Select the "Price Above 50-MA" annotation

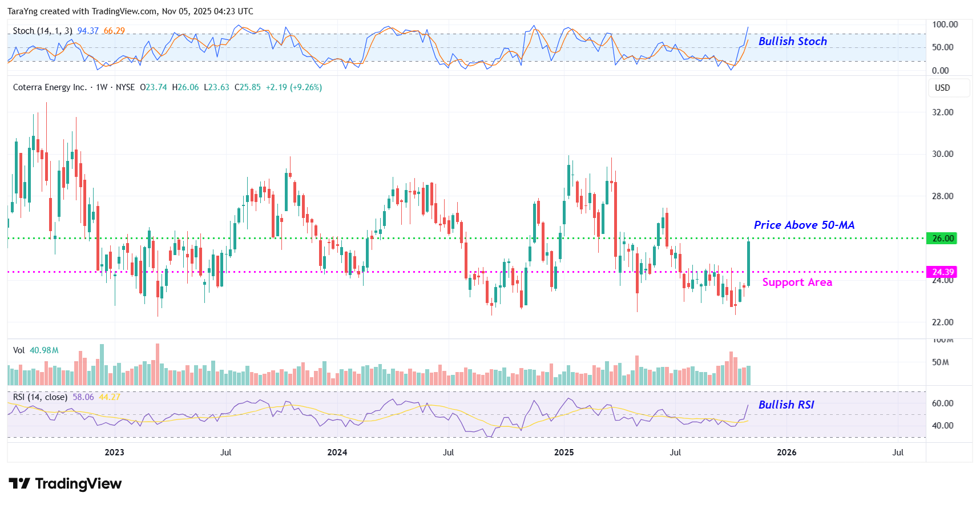(804, 225)
